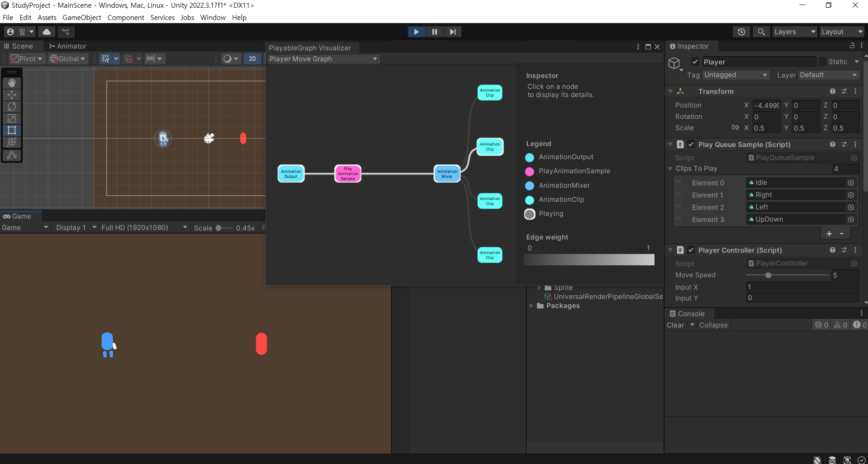This screenshot has width=868, height=464.
Task: Remove element from Clips To Play list
Action: click(842, 234)
